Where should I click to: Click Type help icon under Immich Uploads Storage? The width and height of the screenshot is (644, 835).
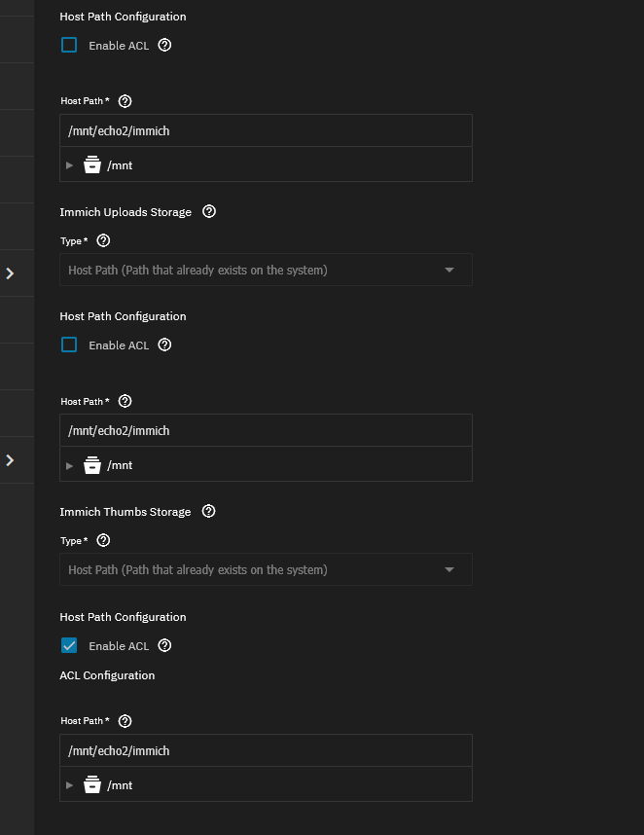pos(104,240)
